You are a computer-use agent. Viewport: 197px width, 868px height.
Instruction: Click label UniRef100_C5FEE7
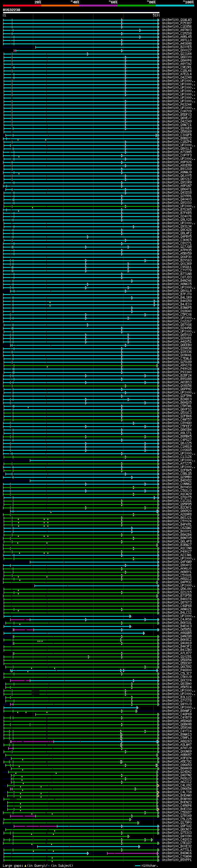[177, 426]
